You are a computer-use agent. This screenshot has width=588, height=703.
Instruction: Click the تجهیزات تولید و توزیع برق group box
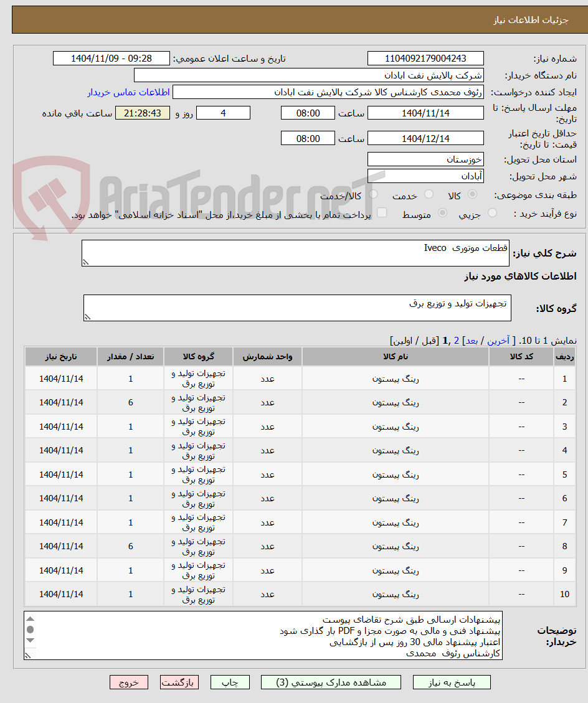tap(297, 308)
